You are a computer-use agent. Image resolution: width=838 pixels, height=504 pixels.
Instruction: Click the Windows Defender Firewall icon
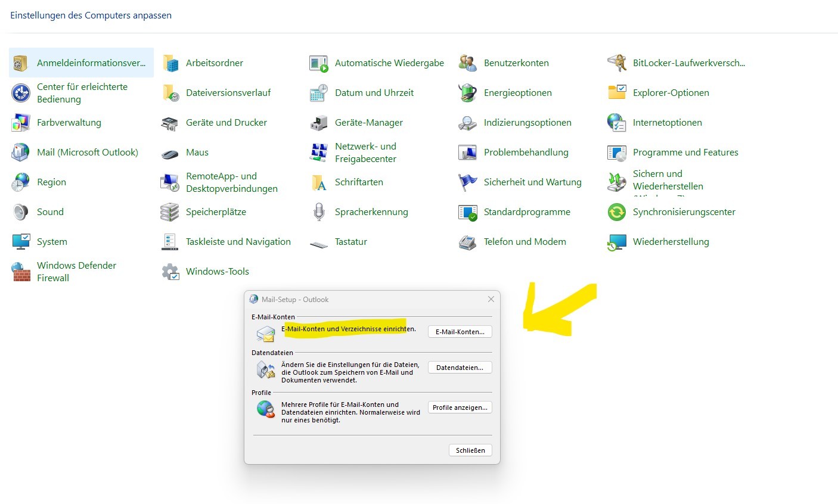[x=20, y=272]
